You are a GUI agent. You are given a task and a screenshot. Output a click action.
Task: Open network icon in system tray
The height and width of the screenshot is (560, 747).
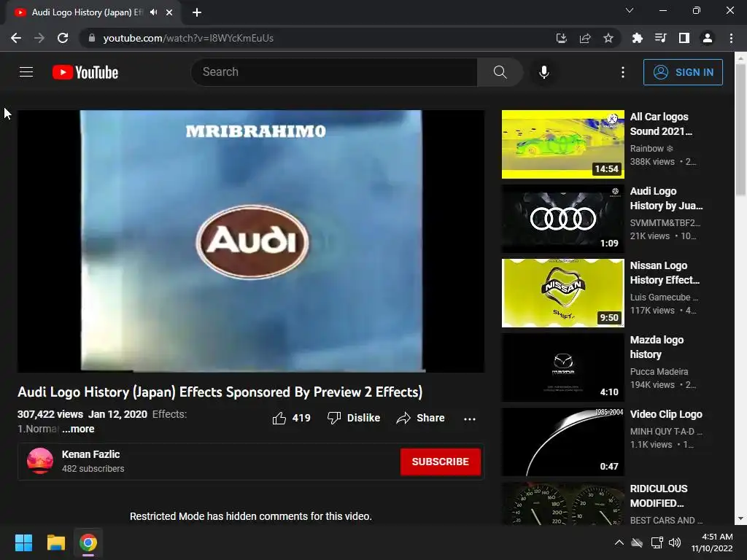(657, 542)
